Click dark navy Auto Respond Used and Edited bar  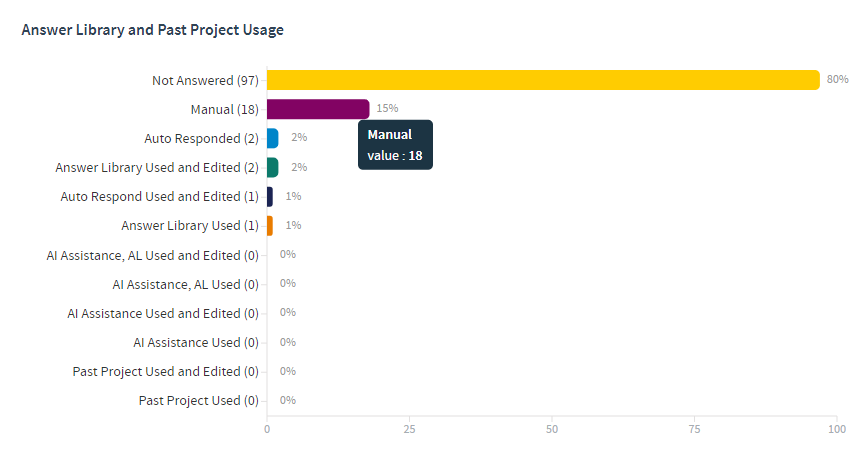269,196
